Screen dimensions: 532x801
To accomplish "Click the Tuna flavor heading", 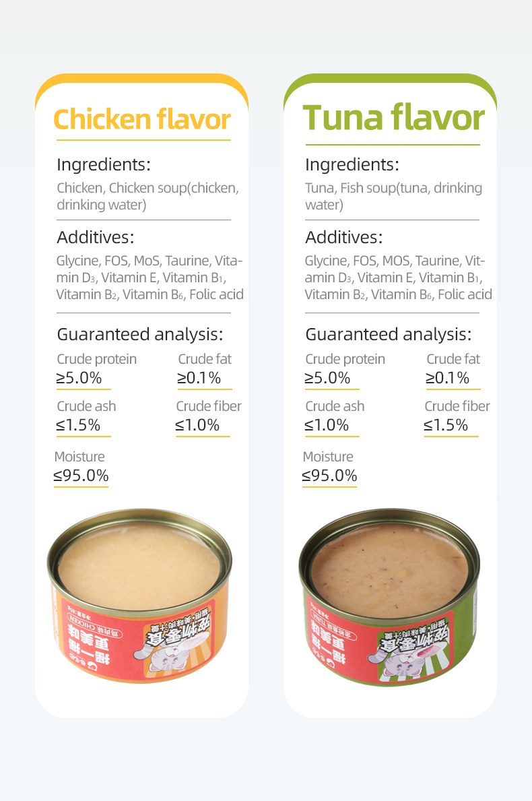I will coord(394,117).
